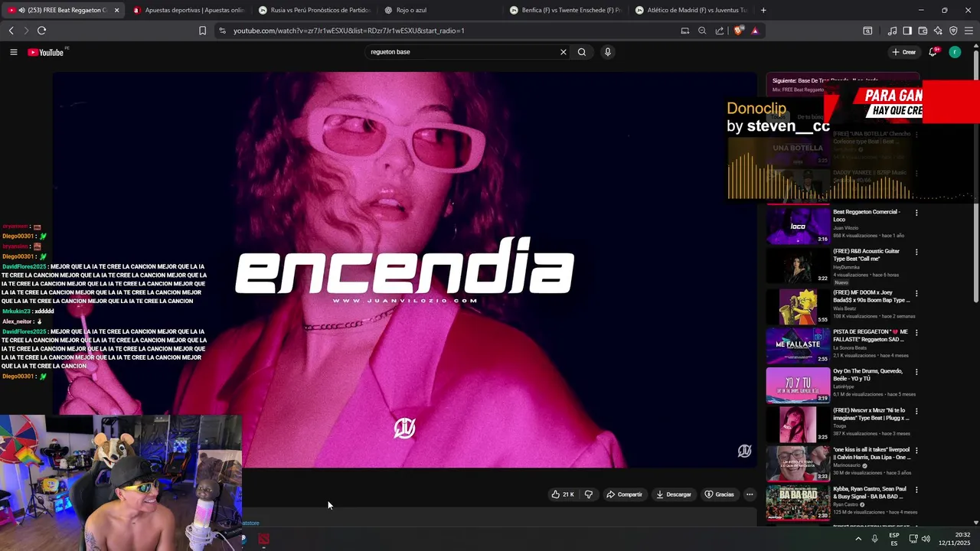Open the Brave Rewards triangle icon
Image resolution: width=980 pixels, height=551 pixels.
tap(755, 31)
